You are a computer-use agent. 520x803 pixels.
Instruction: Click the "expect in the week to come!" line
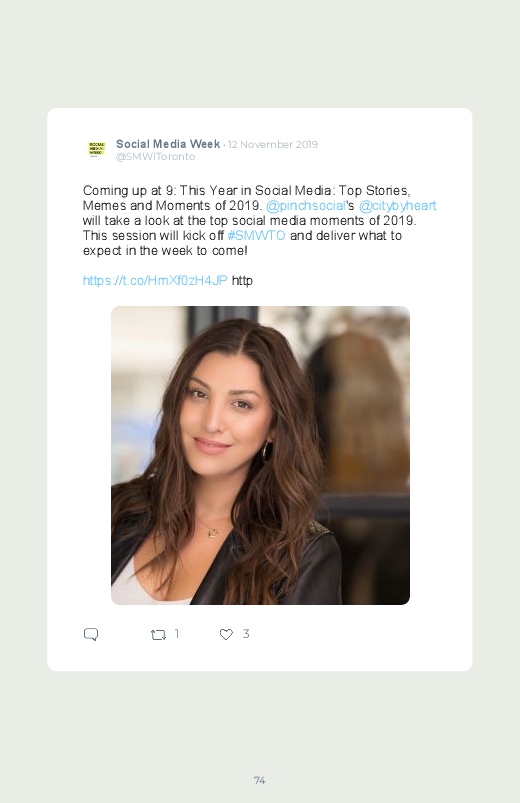[165, 250]
